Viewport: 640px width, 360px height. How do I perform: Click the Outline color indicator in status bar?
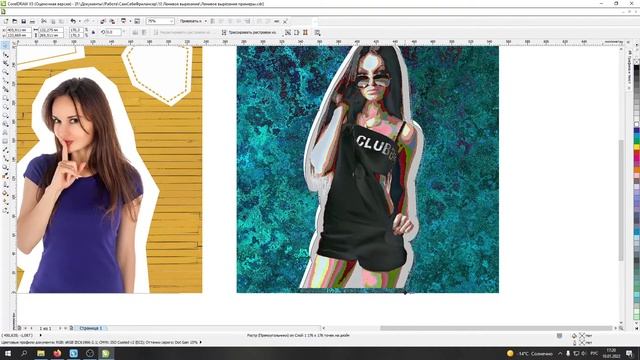tap(582, 342)
